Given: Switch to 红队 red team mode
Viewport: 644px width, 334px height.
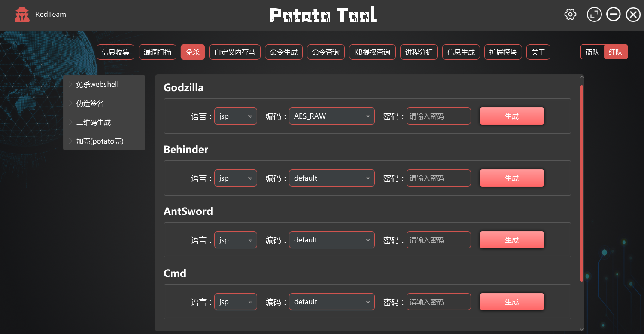Looking at the screenshot, I should pos(616,52).
